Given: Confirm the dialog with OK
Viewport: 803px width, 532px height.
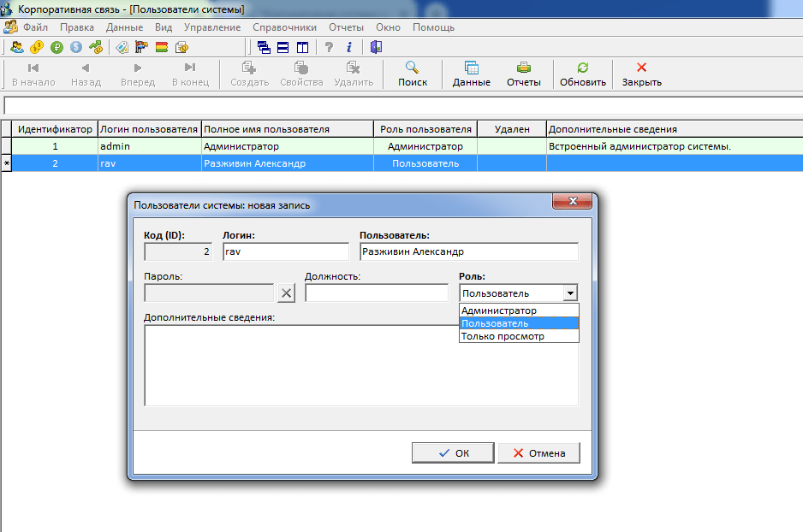Looking at the screenshot, I should click(453, 453).
